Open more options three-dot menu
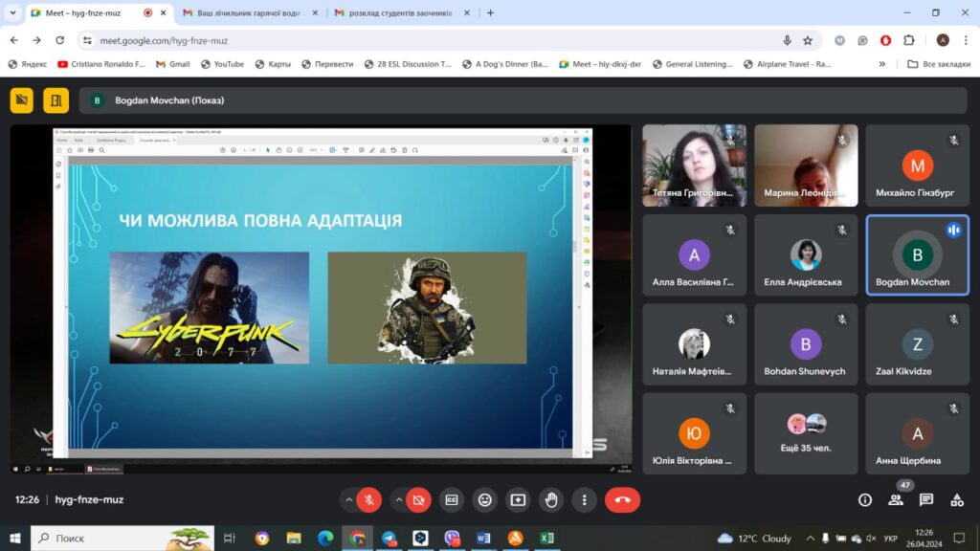Viewport: 980px width, 551px height. (585, 499)
